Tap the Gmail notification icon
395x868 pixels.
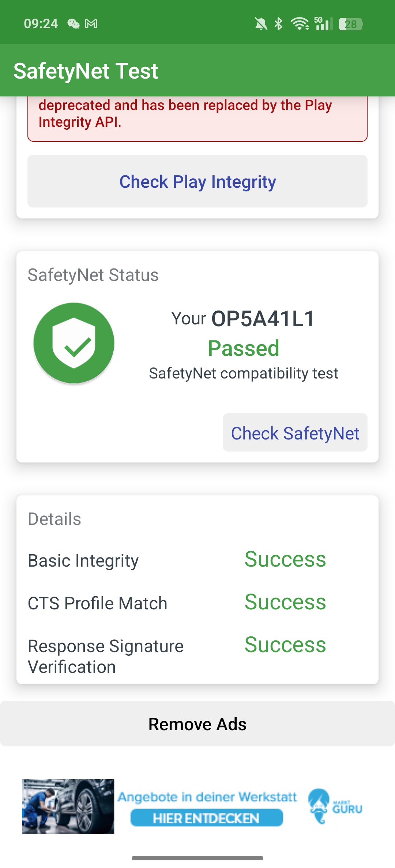click(x=91, y=24)
